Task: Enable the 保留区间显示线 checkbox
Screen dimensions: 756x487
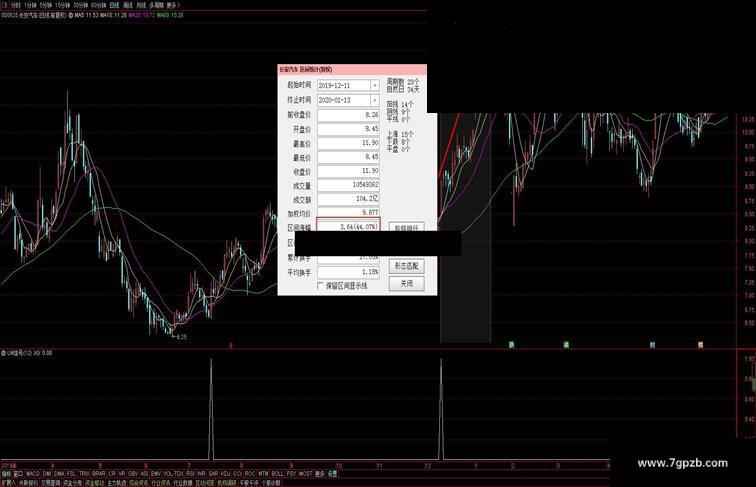Action: pos(320,286)
